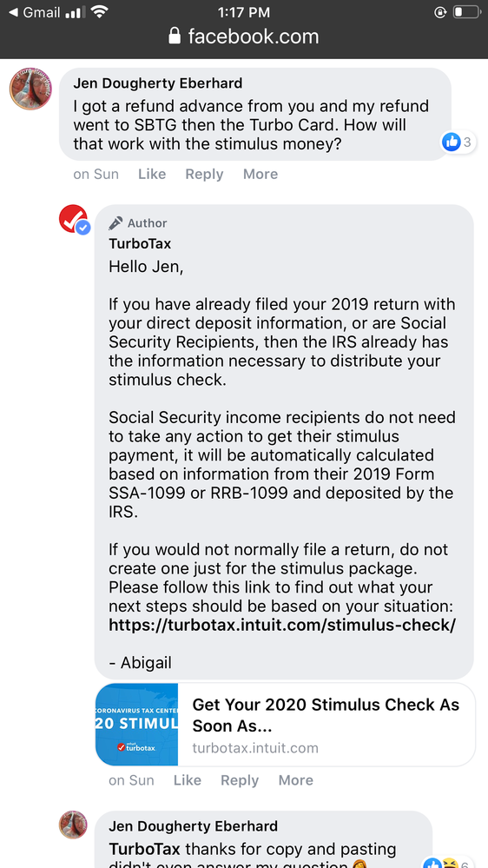Screen dimensions: 488x868
Task: Open More options under the TurboTax reply
Action: (296, 780)
